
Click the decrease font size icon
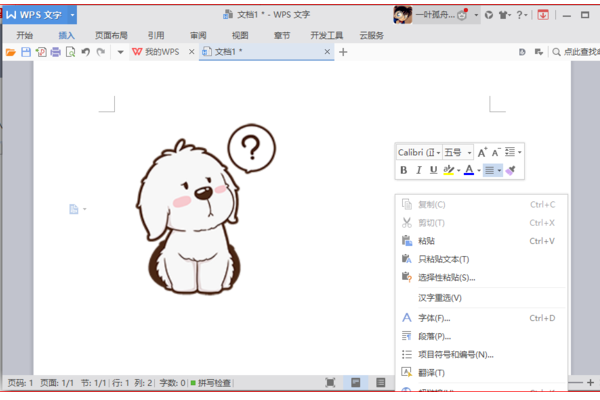coord(497,152)
